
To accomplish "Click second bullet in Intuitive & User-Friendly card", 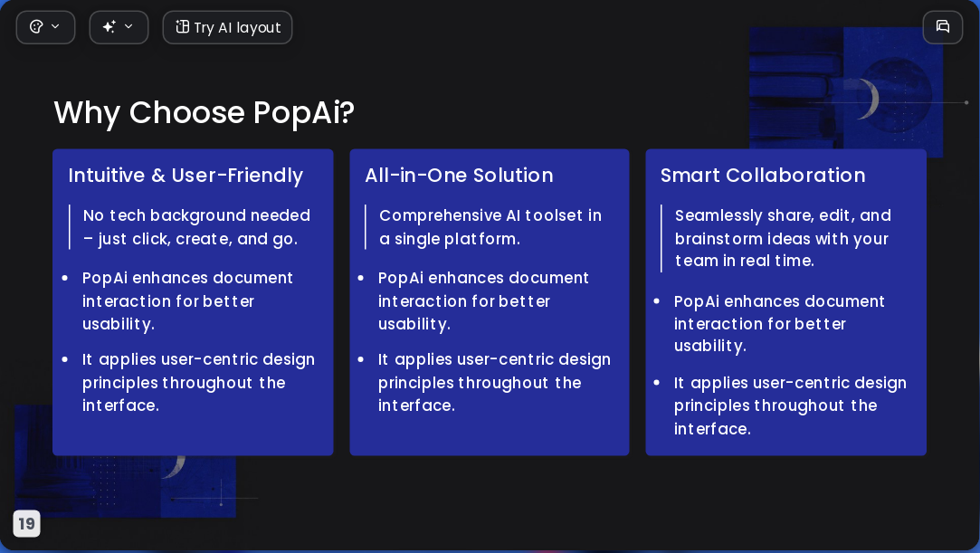I will (198, 383).
